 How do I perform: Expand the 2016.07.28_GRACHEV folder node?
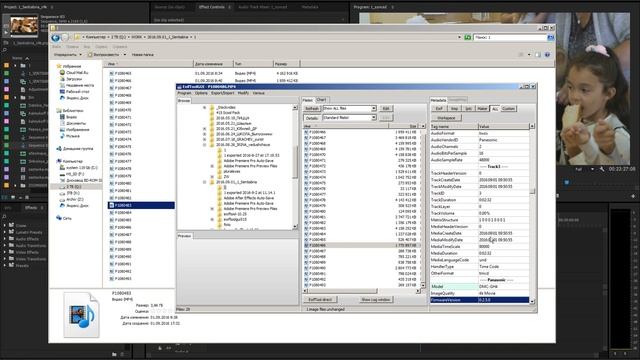[x=204, y=139]
